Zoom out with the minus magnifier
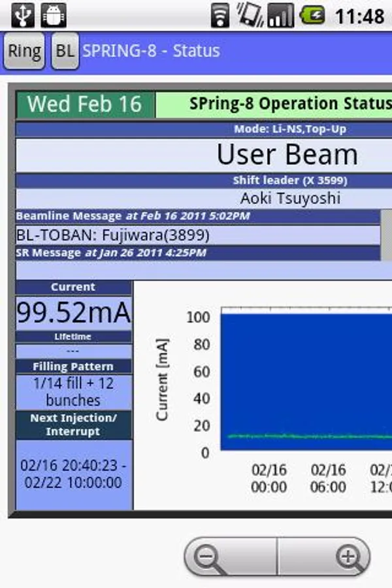 (x=231, y=557)
